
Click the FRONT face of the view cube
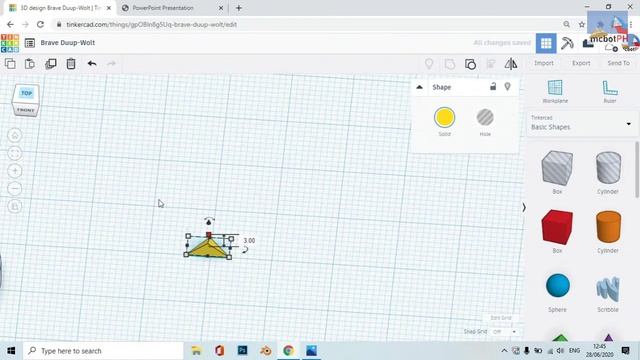26,110
